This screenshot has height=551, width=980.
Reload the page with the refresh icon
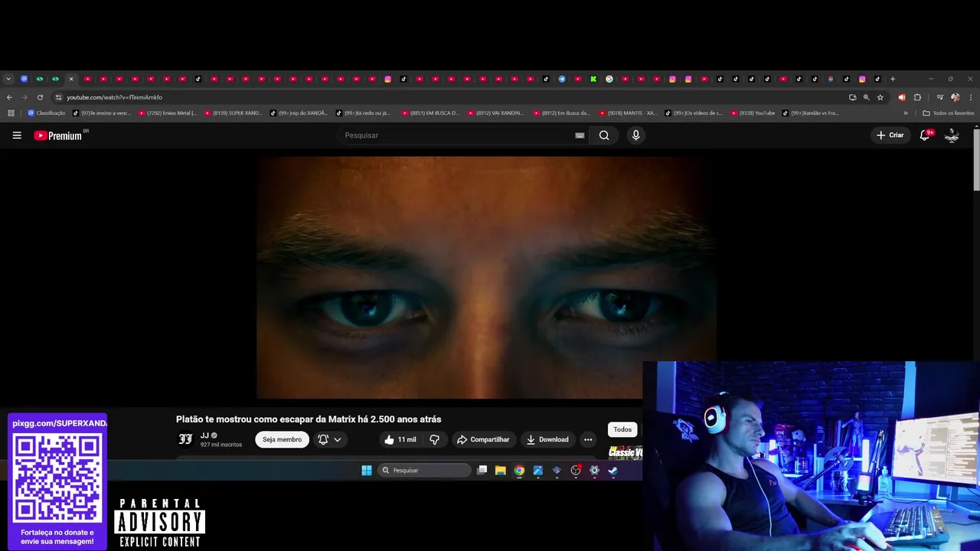tap(40, 97)
